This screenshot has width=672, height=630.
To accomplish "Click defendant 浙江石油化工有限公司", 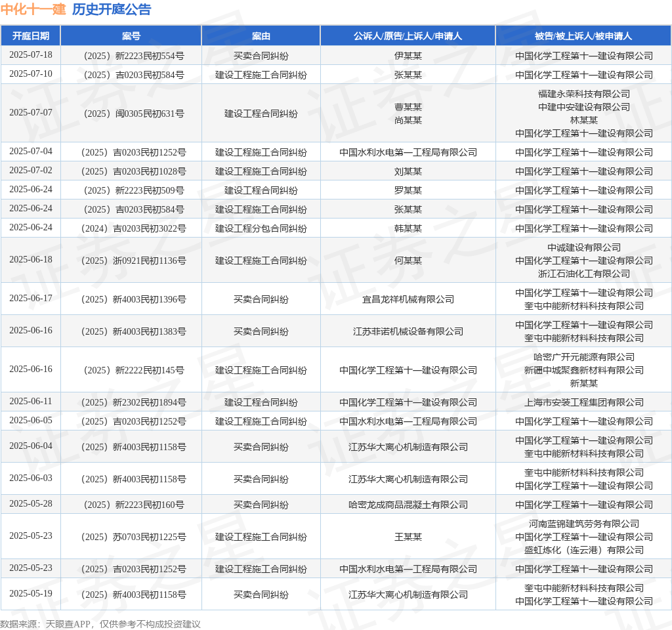I will coord(583,274).
